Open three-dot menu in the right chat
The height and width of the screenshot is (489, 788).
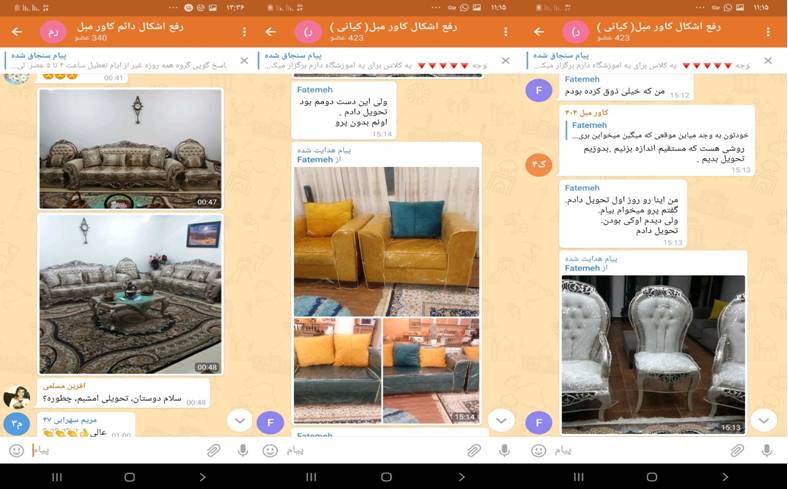(768, 32)
